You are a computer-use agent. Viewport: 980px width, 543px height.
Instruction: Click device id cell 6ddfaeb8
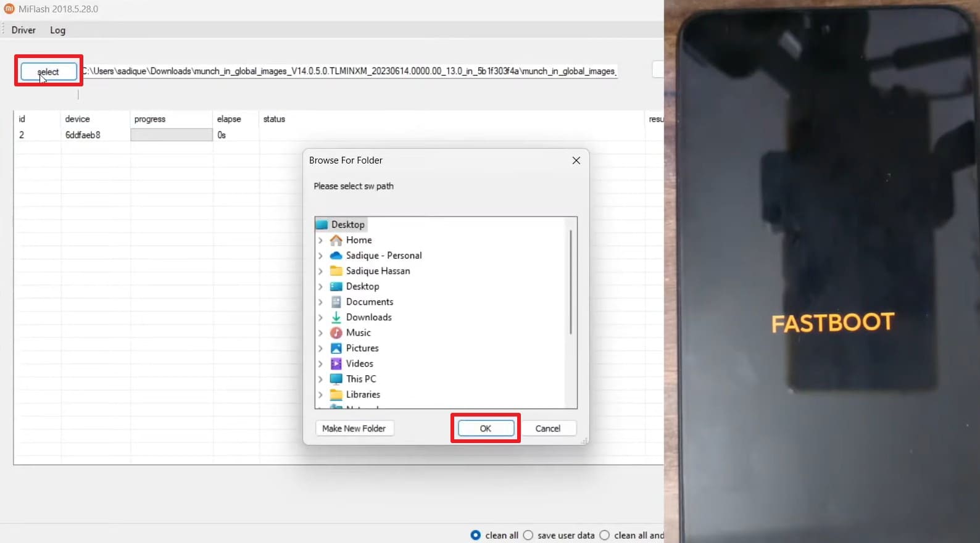[83, 135]
